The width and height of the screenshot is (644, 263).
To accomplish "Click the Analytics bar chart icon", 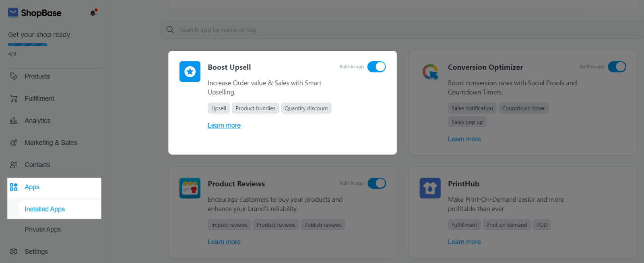I will [x=14, y=120].
